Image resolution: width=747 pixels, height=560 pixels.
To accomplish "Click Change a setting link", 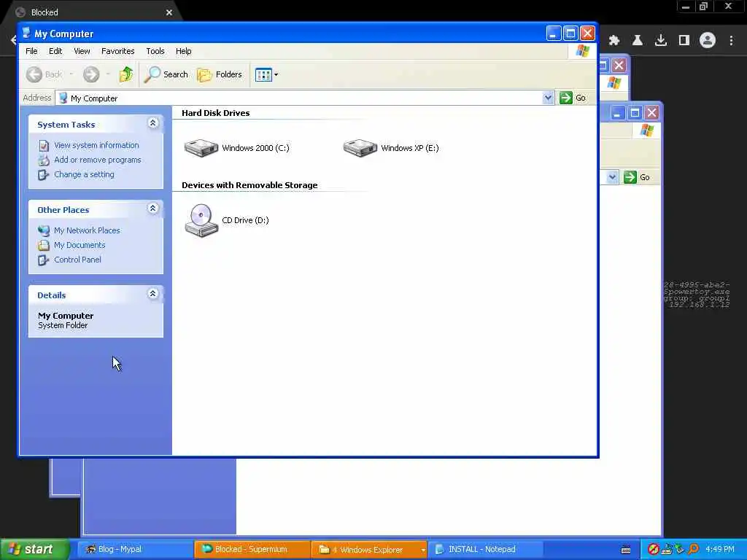I will click(85, 174).
